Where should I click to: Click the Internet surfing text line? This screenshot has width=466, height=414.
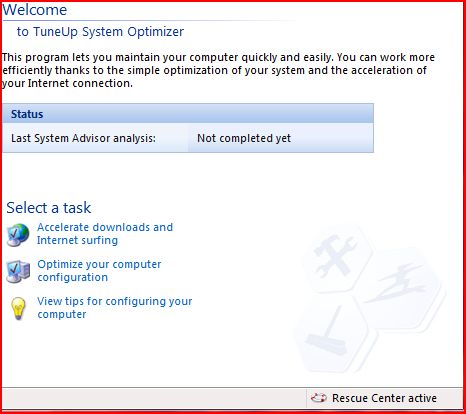click(x=77, y=240)
